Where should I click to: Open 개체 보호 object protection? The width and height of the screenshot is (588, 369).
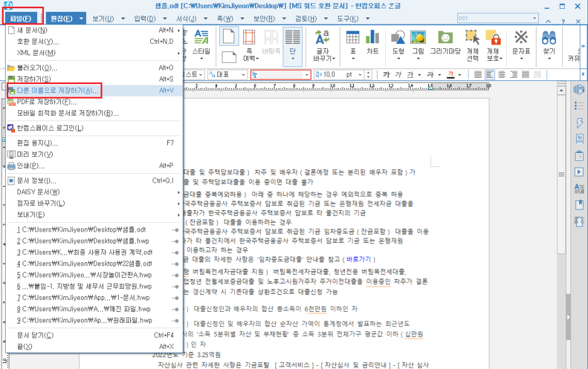tap(494, 45)
